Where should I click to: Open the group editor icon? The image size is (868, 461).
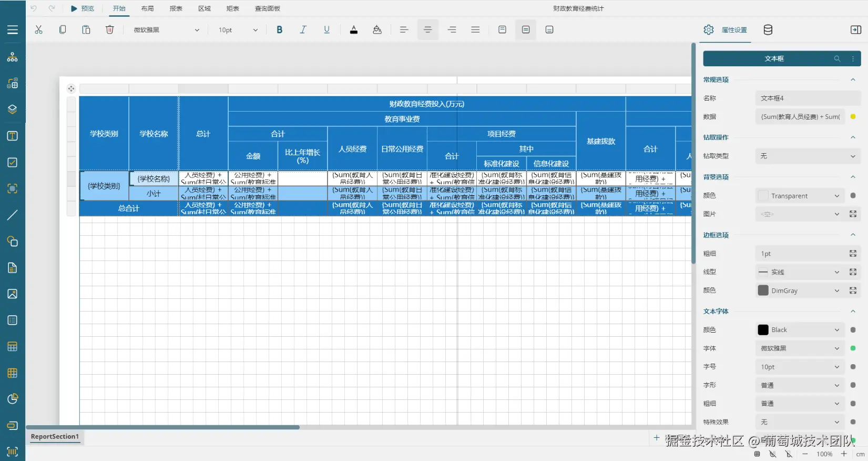[13, 83]
